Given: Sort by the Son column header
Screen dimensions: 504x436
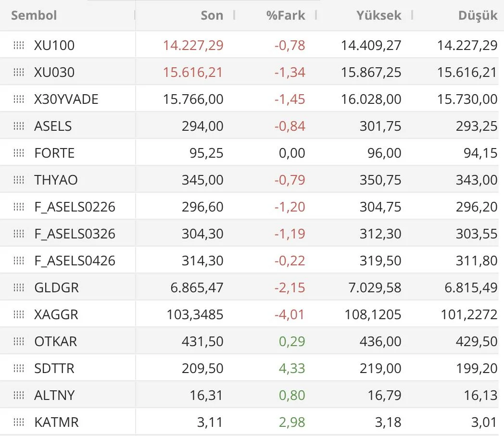Looking at the screenshot, I should click(212, 15).
